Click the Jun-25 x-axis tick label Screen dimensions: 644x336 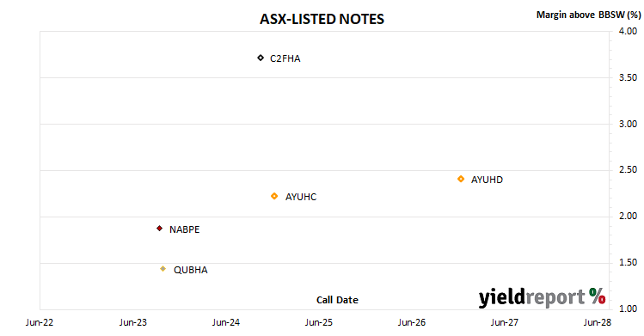pos(319,322)
